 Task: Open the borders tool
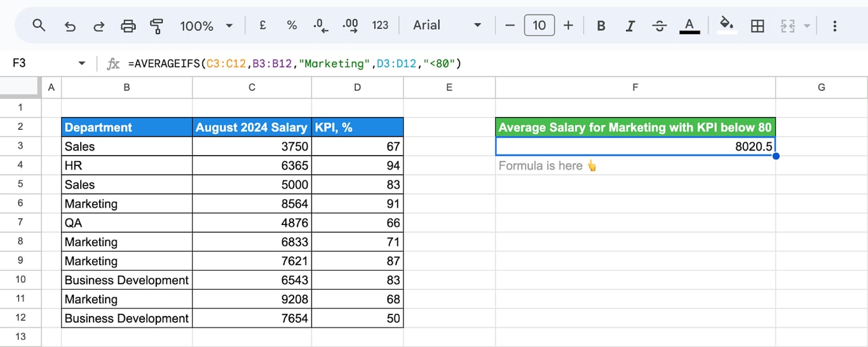pyautogui.click(x=757, y=26)
